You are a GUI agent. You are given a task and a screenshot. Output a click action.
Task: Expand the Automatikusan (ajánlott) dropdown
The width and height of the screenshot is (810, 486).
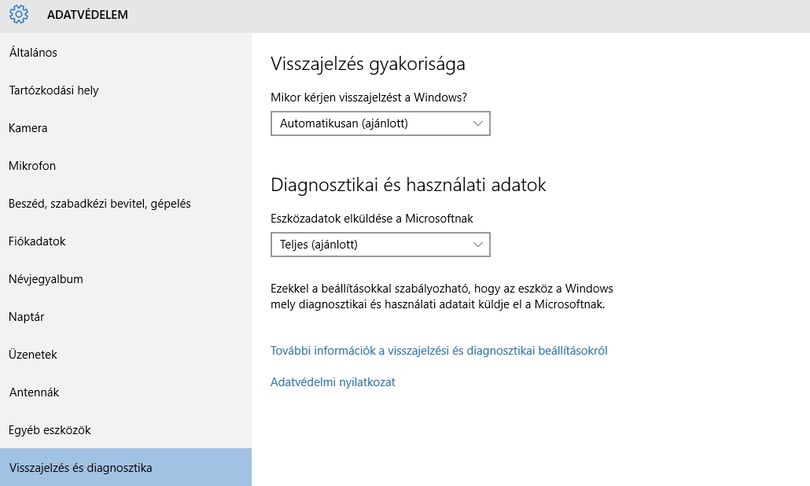tap(380, 123)
